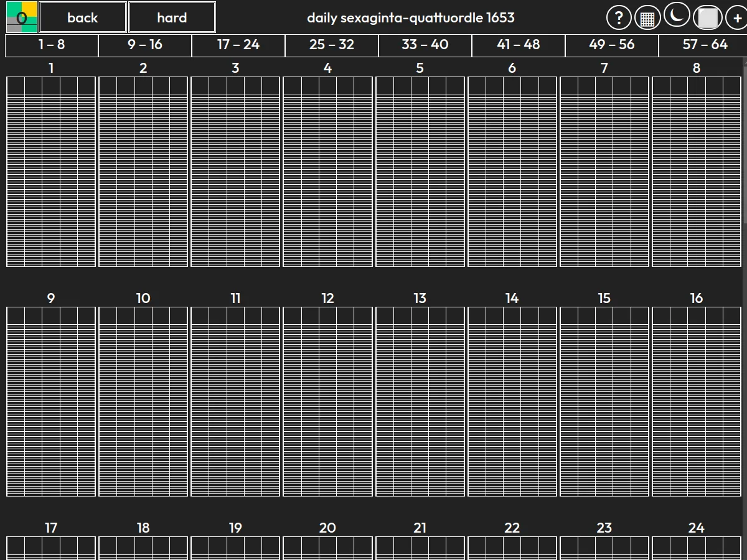Click the grid layout icon

click(x=647, y=18)
